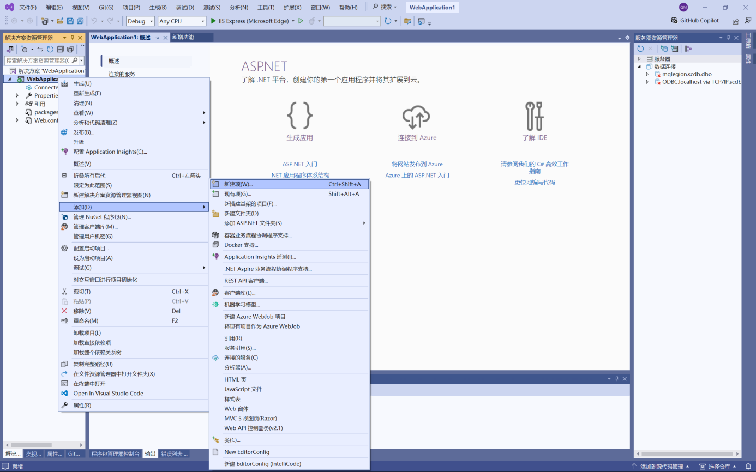756x472 pixels.
Task: Open the IIS Express launch target dropdown arrow
Action: click(293, 21)
